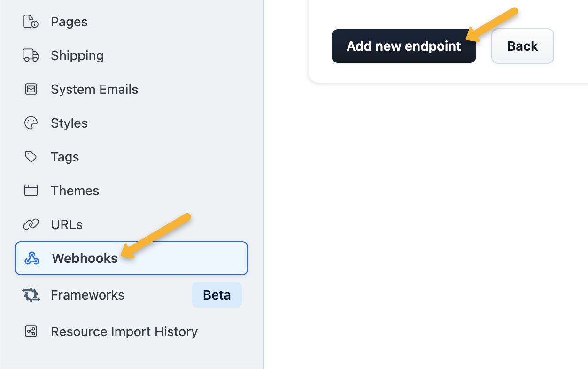Image resolution: width=588 pixels, height=369 pixels.
Task: Click the Back button
Action: coord(522,46)
